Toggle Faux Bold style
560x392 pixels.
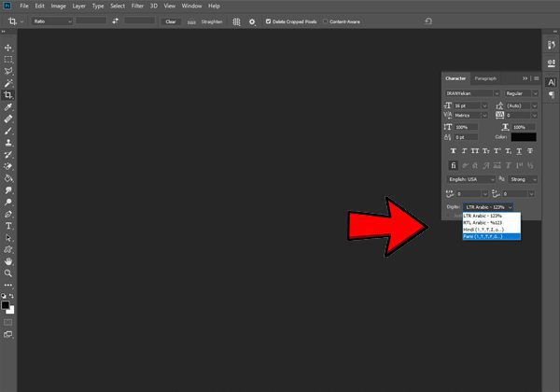pos(454,151)
